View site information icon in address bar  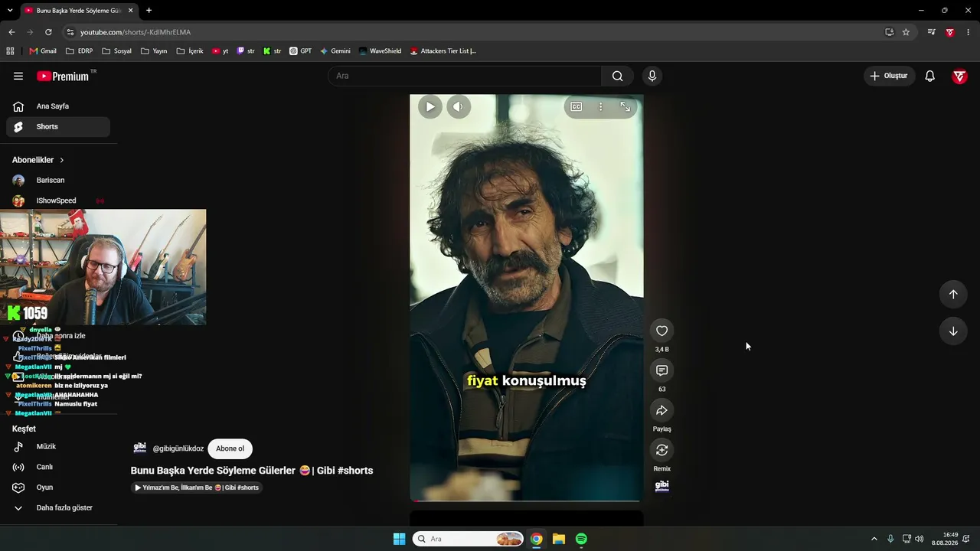(x=70, y=32)
